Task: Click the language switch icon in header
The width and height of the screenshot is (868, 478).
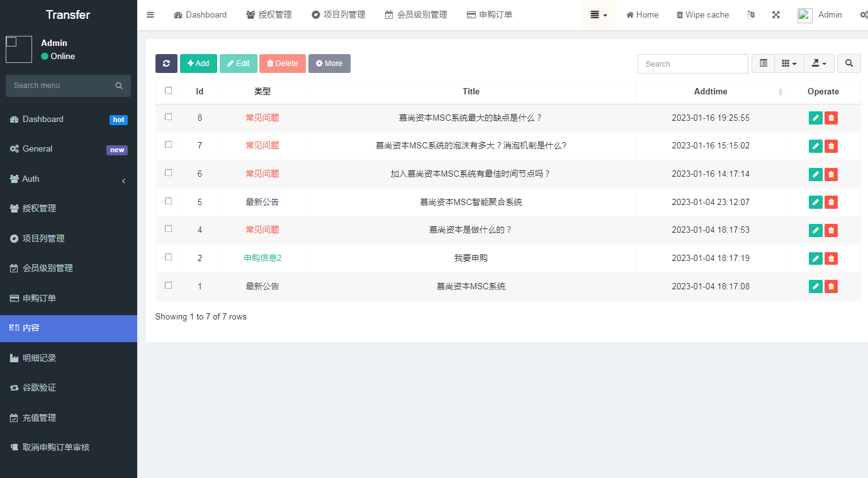Action: pos(750,15)
